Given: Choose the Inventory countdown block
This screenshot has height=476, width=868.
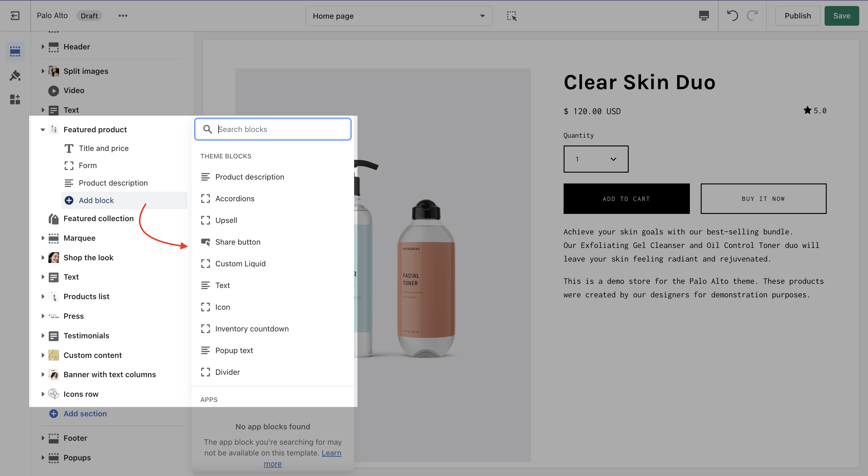Looking at the screenshot, I should click(252, 328).
